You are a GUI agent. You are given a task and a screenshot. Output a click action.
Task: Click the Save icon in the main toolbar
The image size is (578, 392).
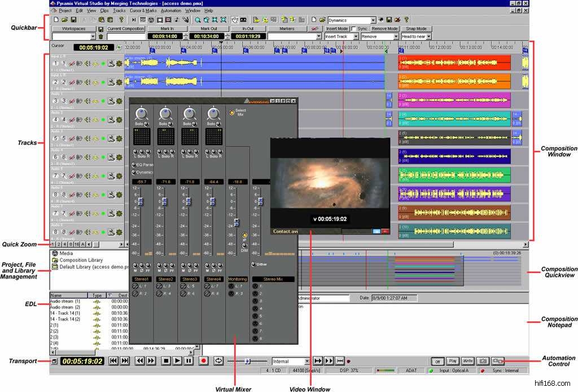coord(73,20)
